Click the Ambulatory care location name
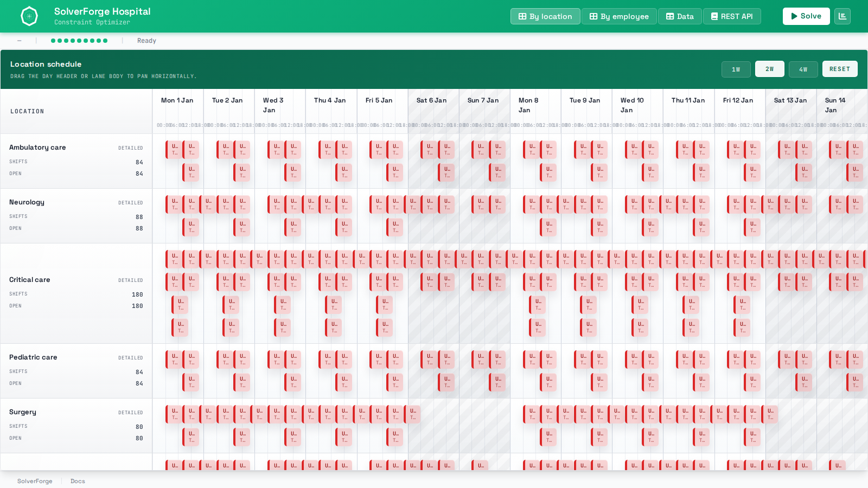The height and width of the screenshot is (488, 868). pyautogui.click(x=37, y=147)
